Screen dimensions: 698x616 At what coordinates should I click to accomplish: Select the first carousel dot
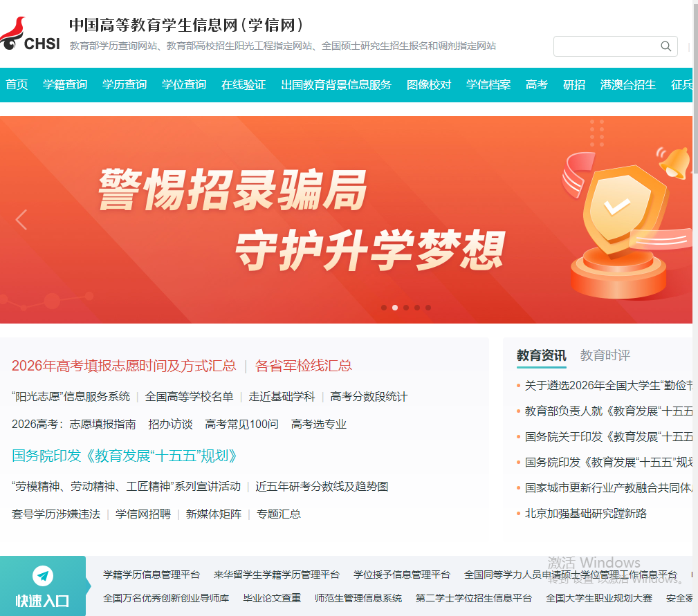point(384,308)
